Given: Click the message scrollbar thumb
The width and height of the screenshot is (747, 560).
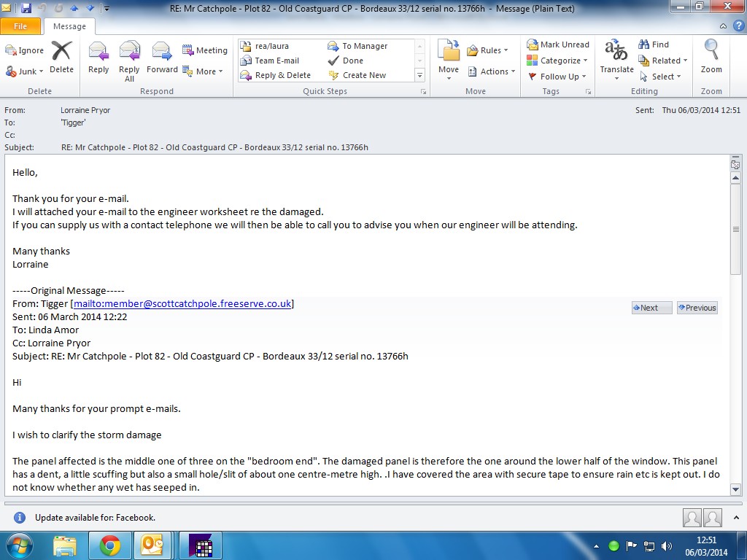Looking at the screenshot, I should point(735,230).
